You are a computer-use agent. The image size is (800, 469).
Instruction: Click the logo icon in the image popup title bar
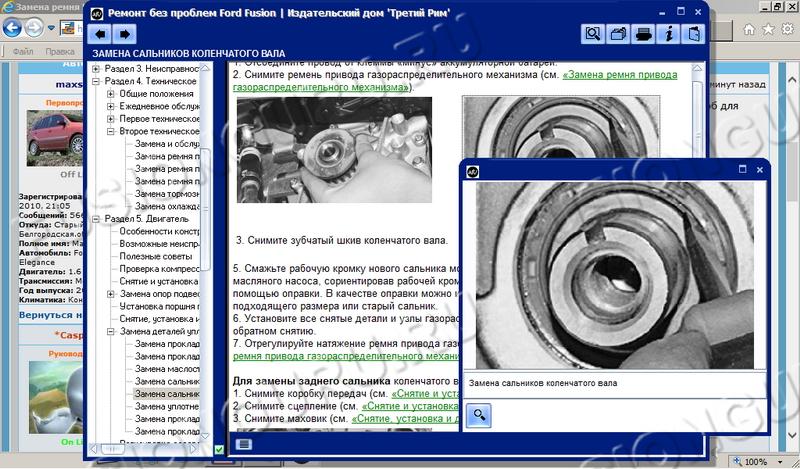point(473,171)
